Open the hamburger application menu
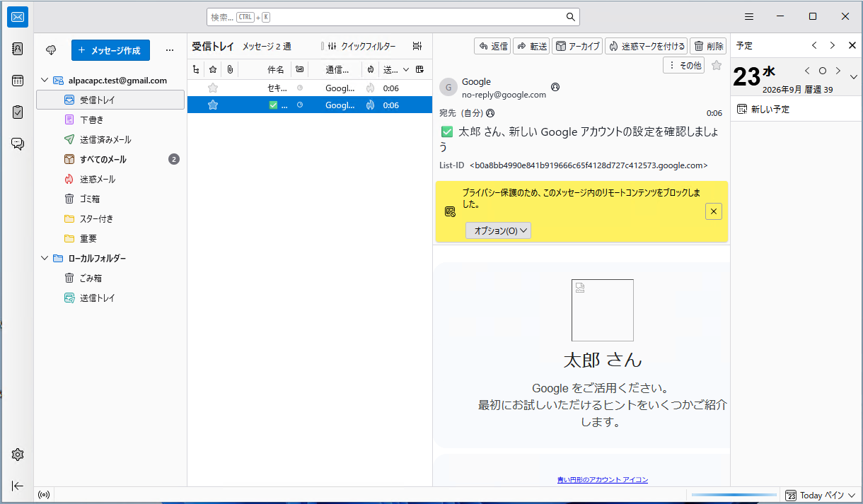 point(749,16)
